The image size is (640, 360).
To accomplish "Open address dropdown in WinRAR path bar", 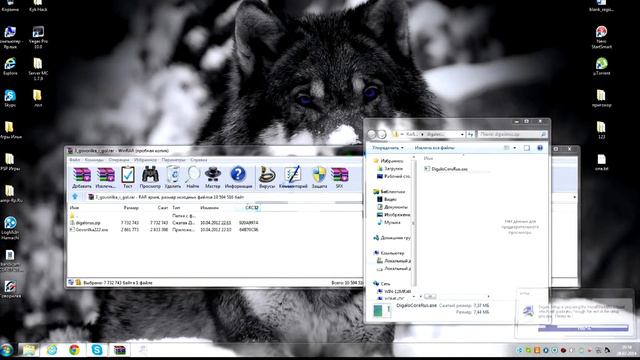I will 574,197.
